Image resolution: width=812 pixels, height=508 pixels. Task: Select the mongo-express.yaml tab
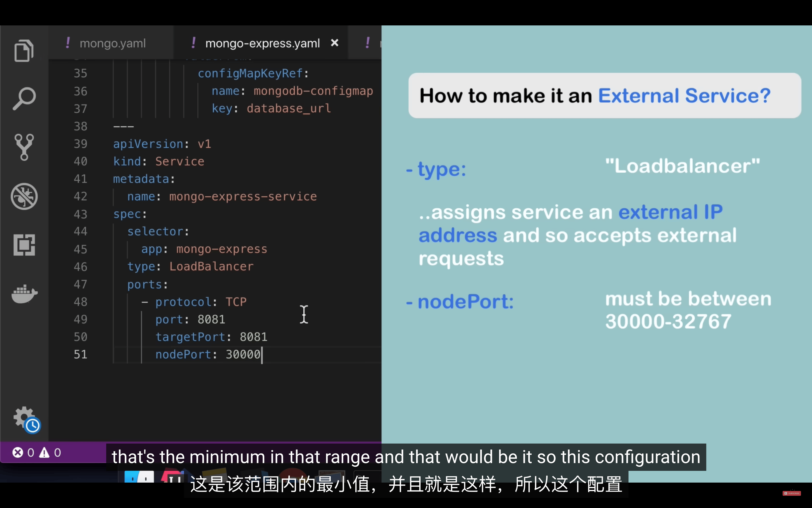tap(262, 43)
